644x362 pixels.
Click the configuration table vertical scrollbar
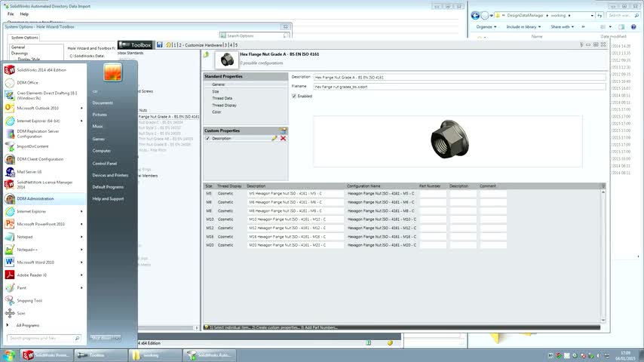[603, 256]
